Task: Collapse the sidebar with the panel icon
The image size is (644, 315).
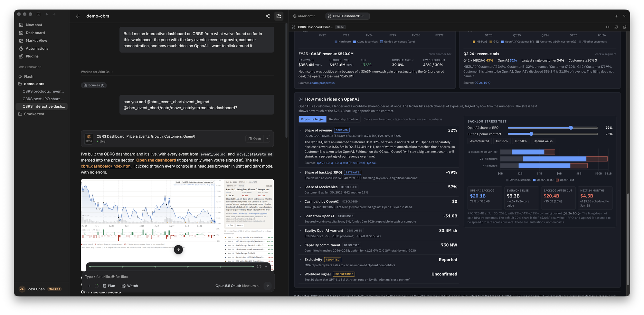Action: coord(38,14)
